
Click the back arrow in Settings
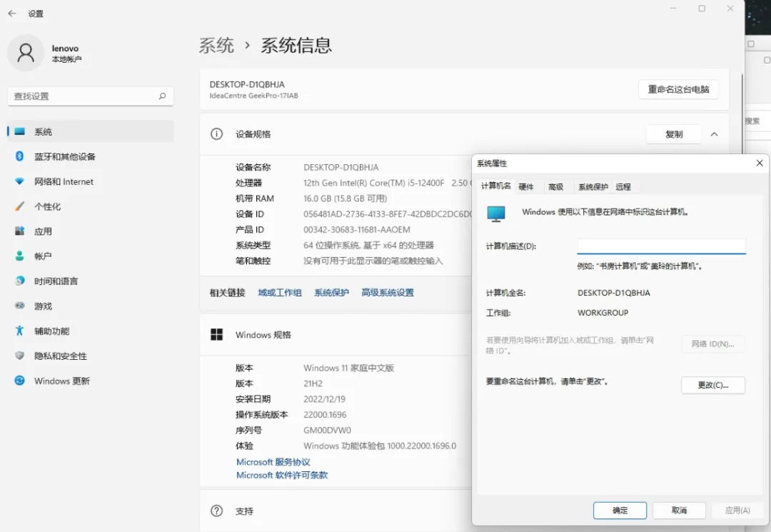click(x=12, y=14)
